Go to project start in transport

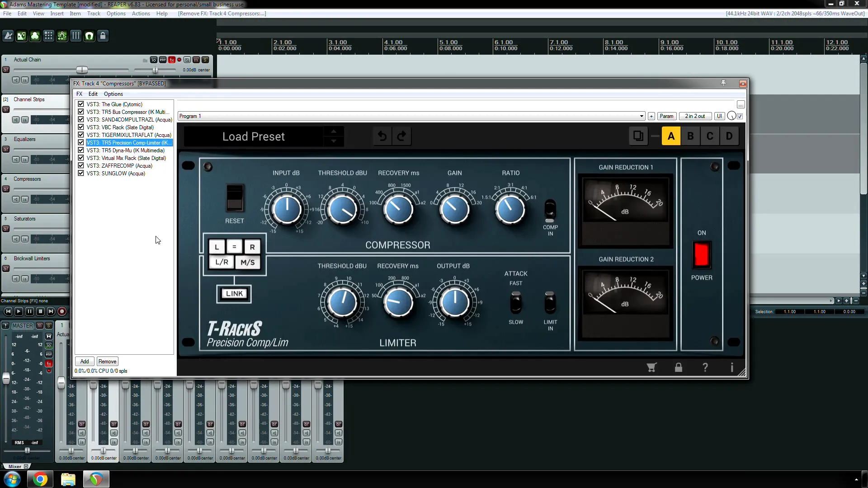pos(8,311)
